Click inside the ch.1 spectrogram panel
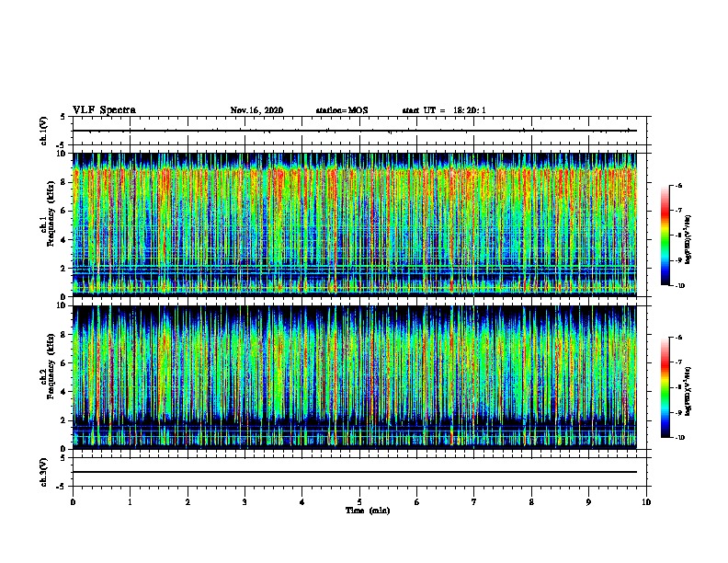This screenshot has height=563, width=728. [x=355, y=224]
